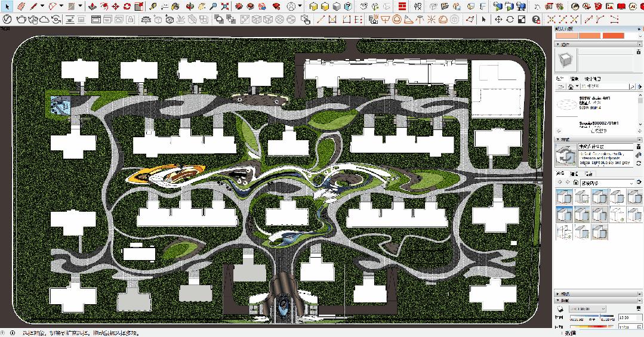Viewport: 644px width, 337px height.
Task: Select the Offset tool
Action: (x=104, y=6)
